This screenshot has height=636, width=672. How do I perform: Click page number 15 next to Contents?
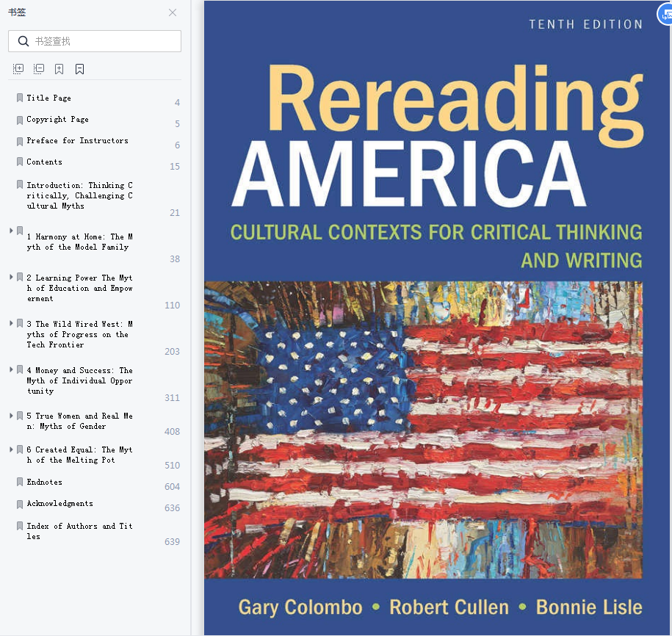(175, 166)
